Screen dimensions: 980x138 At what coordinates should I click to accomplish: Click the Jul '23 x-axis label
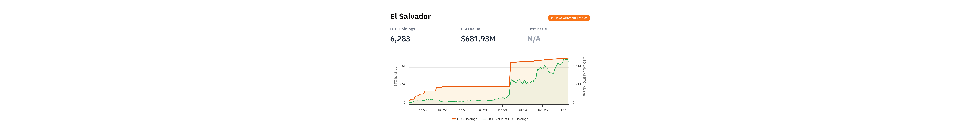pyautogui.click(x=482, y=110)
